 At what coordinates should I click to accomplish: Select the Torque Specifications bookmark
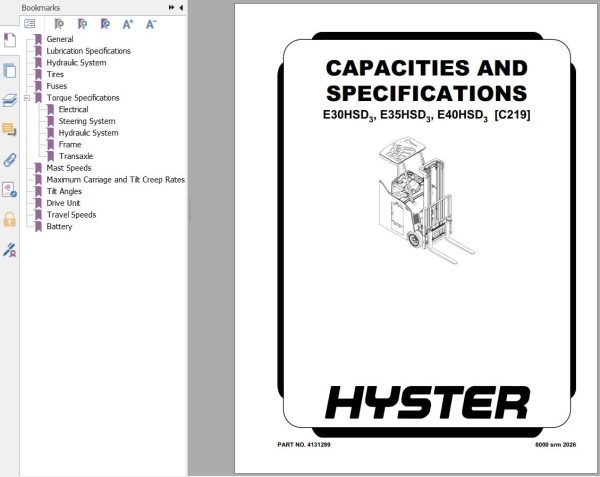83,98
